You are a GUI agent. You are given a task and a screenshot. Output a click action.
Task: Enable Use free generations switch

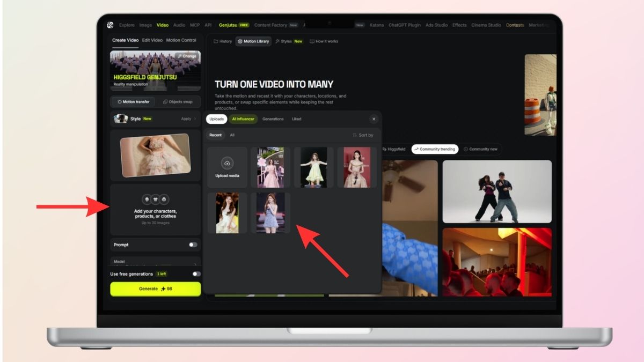click(196, 274)
